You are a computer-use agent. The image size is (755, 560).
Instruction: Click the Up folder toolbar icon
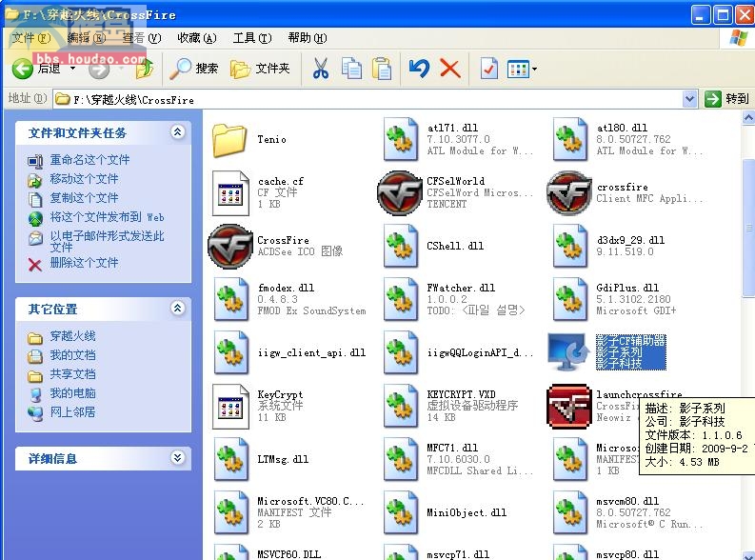144,69
